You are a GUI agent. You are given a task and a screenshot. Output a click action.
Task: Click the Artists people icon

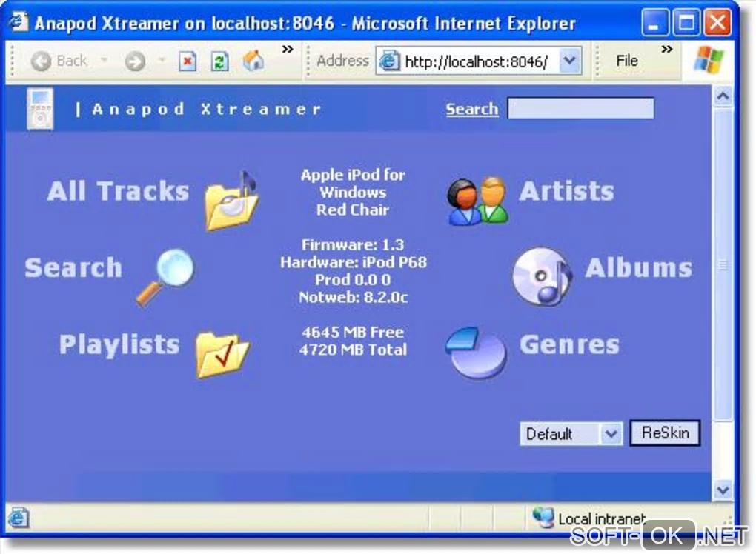tap(477, 201)
